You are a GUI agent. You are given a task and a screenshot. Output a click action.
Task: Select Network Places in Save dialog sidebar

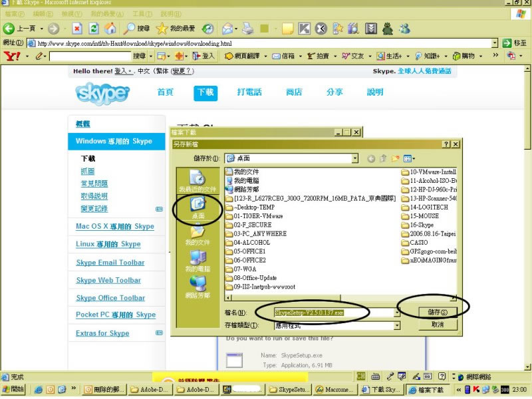click(198, 288)
